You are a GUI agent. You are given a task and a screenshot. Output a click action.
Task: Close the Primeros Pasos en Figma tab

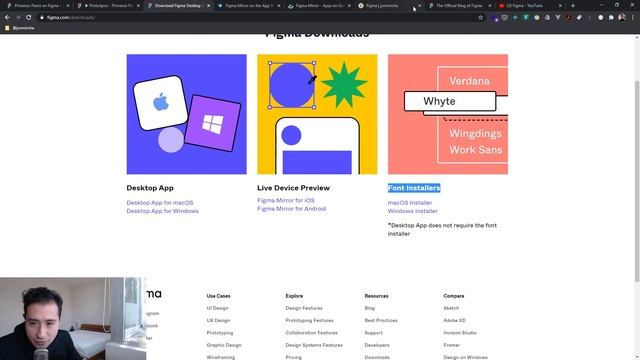click(x=68, y=6)
